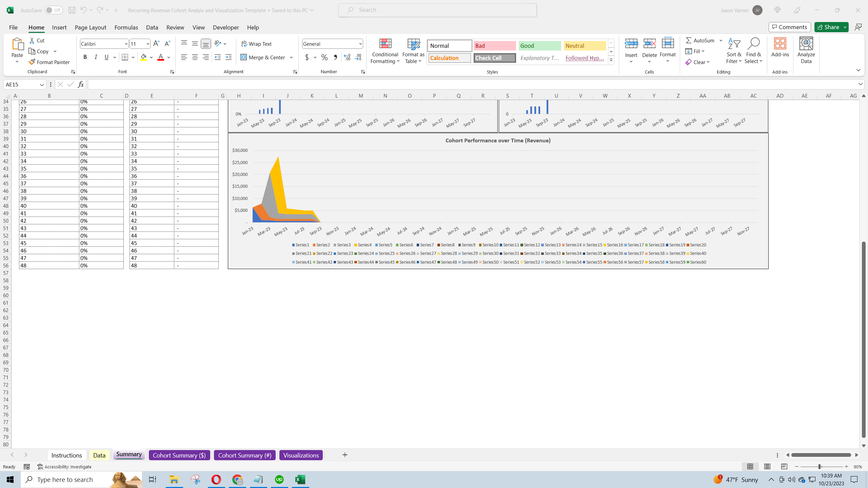This screenshot has width=868, height=488.
Task: Open the Formulas ribbon tab
Action: pos(126,27)
